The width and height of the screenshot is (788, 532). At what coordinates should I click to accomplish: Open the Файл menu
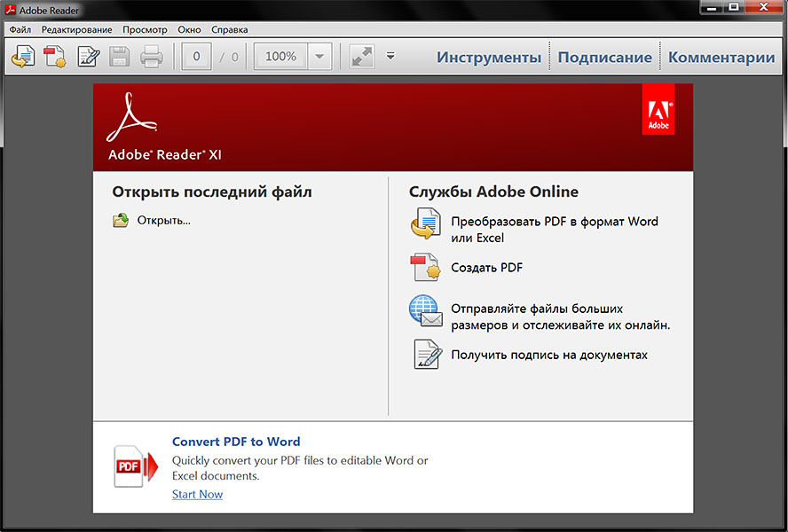click(20, 29)
